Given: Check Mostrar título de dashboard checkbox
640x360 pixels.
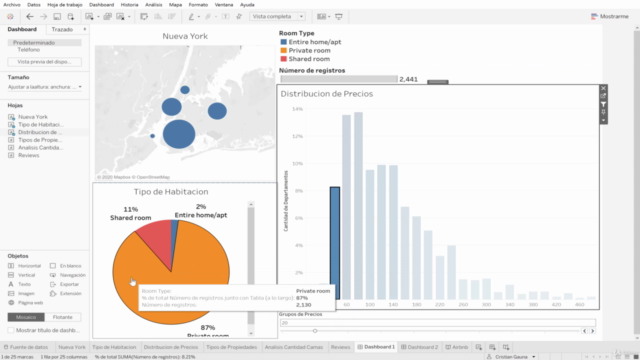Looking at the screenshot, I should pos(11,330).
